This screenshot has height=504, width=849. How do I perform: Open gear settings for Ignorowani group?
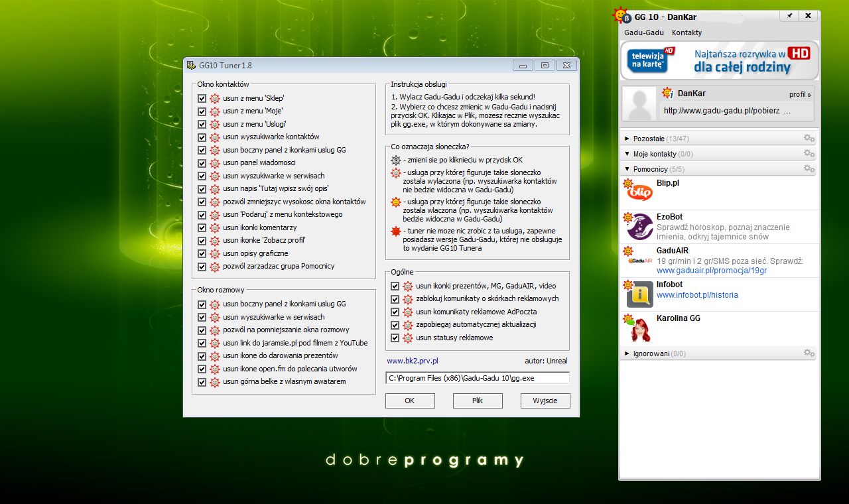click(809, 353)
